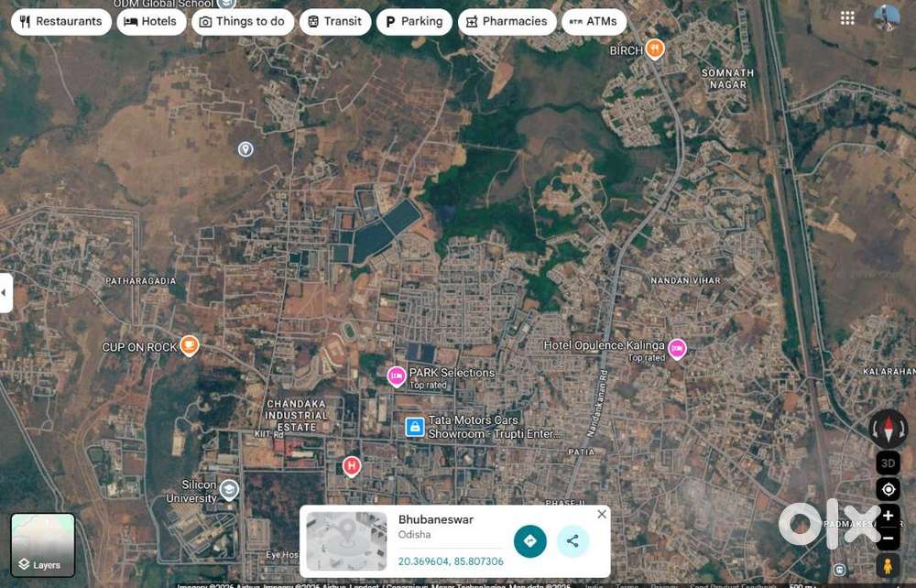Select the KIIT Rd label
This screenshot has width=916, height=588.
tap(268, 434)
